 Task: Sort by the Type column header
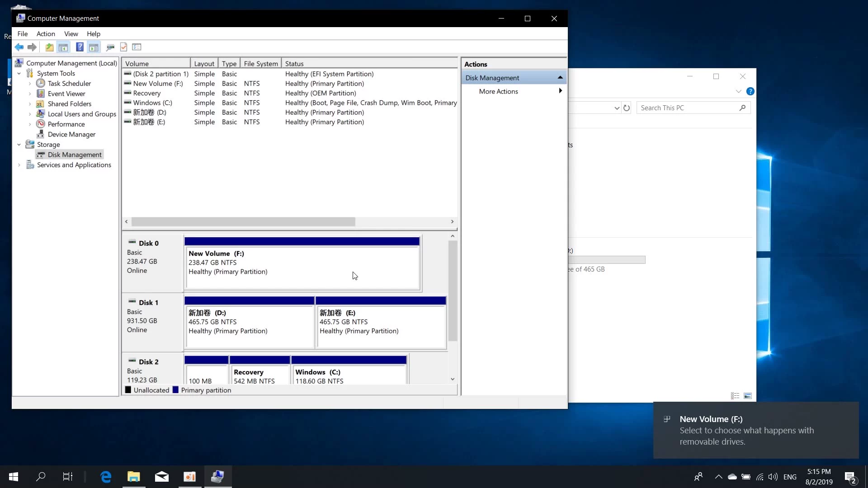pos(229,64)
